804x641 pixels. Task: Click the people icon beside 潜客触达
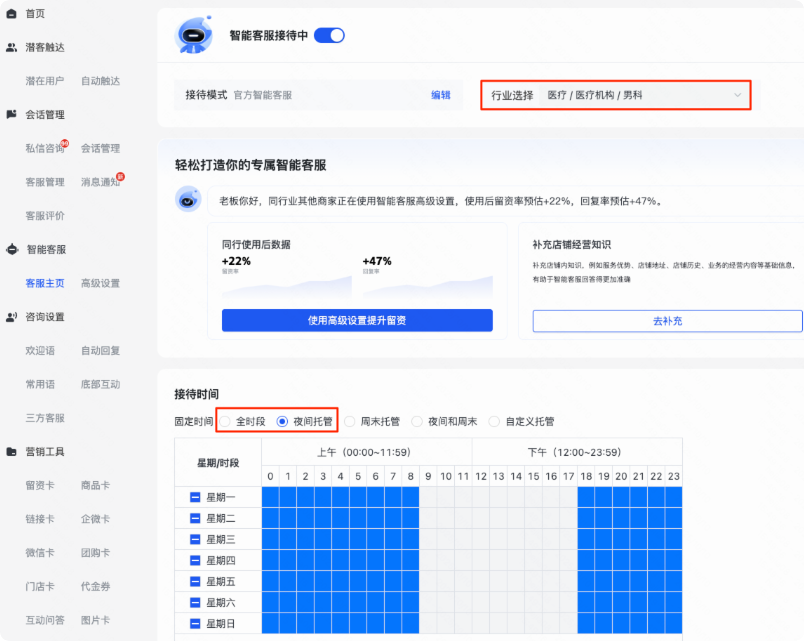[11, 48]
